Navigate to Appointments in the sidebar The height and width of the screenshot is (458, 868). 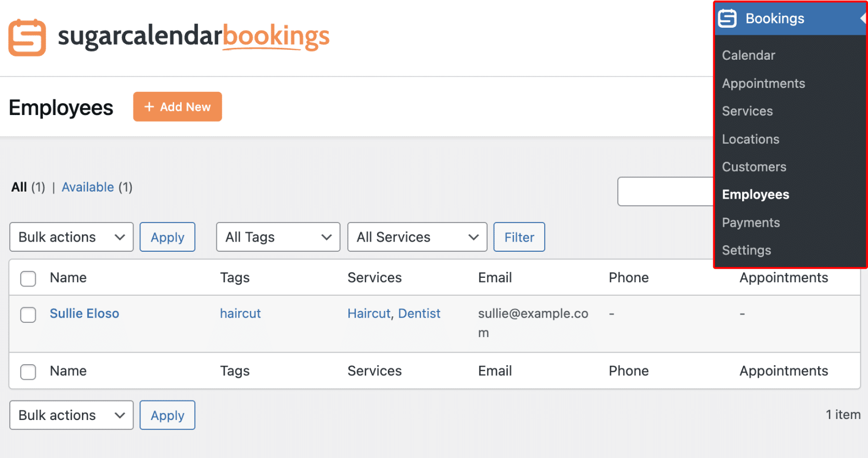coord(763,83)
